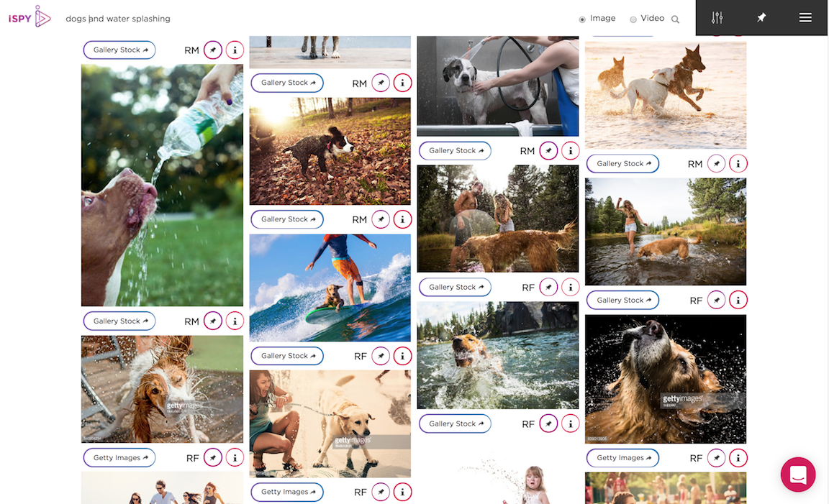
Task: Open pinned items from top bar
Action: coord(761,18)
